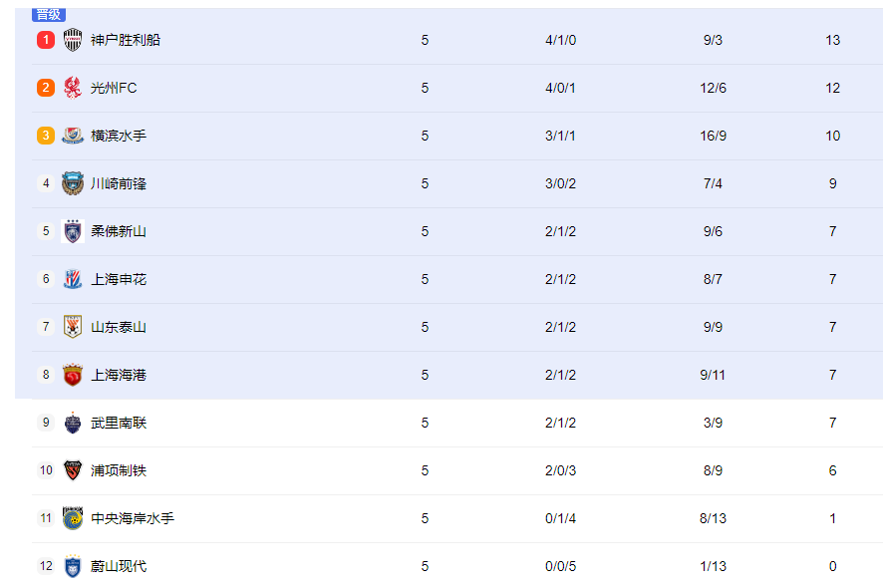Click the 神户胜利船 team crest icon
Screen dimensions: 883x588
click(72, 40)
